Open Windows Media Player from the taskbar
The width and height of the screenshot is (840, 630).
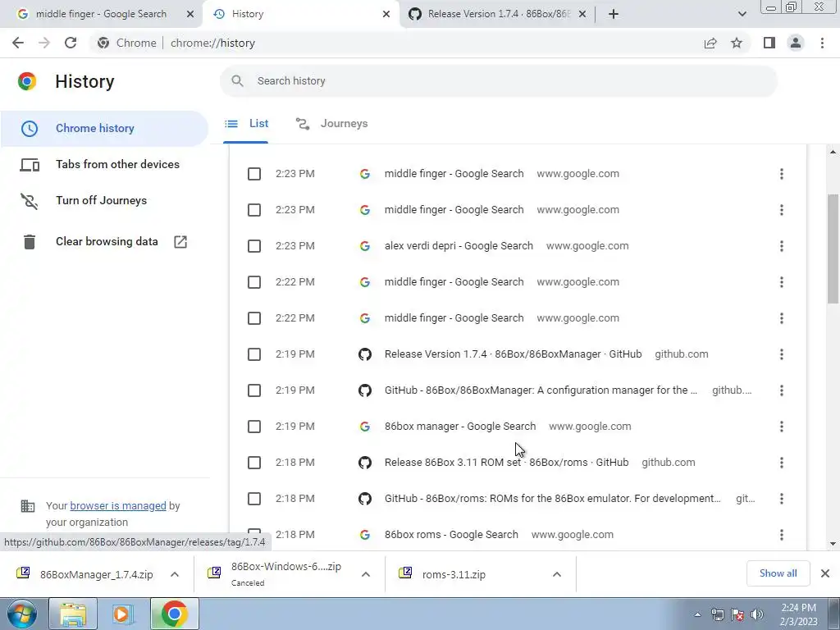tap(122, 614)
